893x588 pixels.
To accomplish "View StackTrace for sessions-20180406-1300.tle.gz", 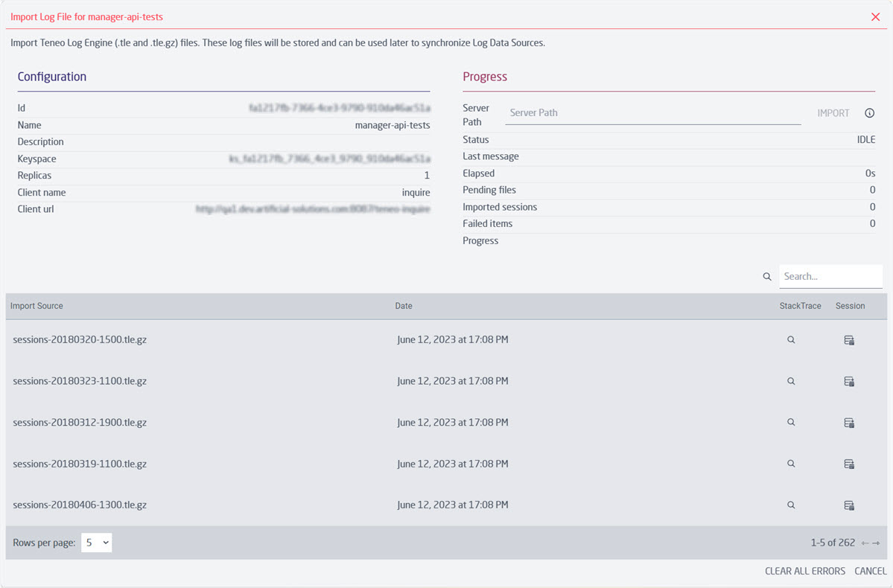I will [x=790, y=505].
